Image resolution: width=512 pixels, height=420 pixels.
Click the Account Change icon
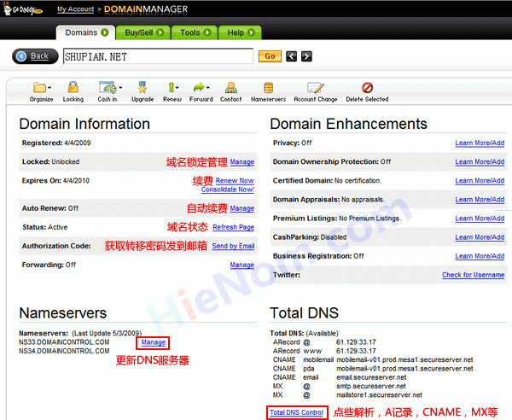[x=316, y=88]
